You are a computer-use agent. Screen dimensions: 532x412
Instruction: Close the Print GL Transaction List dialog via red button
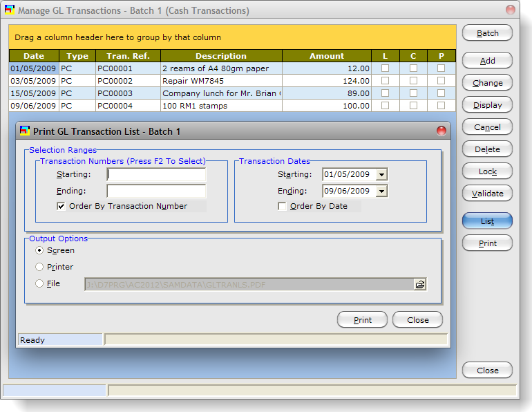(441, 131)
